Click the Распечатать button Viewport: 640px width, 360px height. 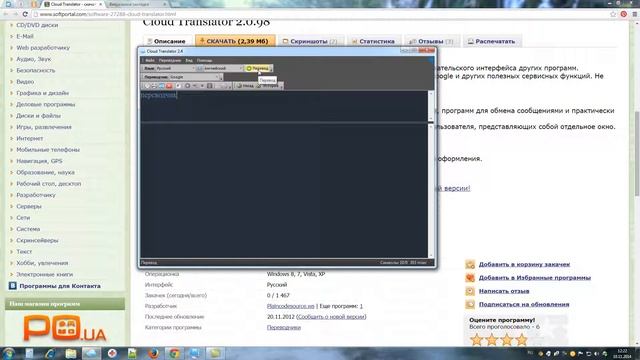tap(492, 41)
